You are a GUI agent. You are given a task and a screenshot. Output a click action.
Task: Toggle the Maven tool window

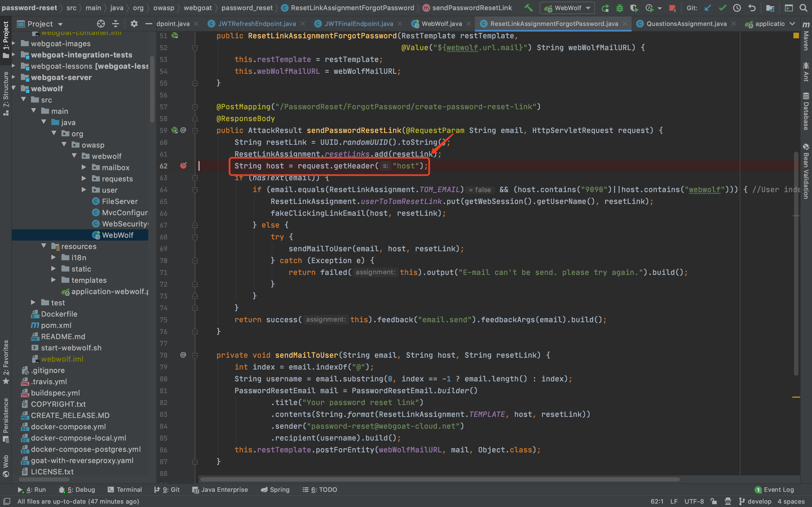[806, 37]
